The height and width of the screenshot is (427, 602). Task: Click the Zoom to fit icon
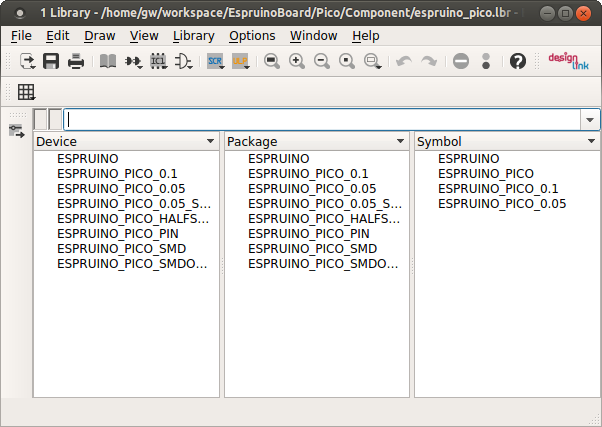(x=272, y=61)
